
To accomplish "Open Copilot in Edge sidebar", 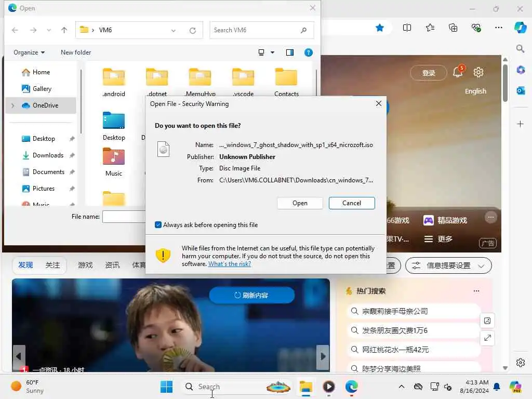I will coord(520,27).
